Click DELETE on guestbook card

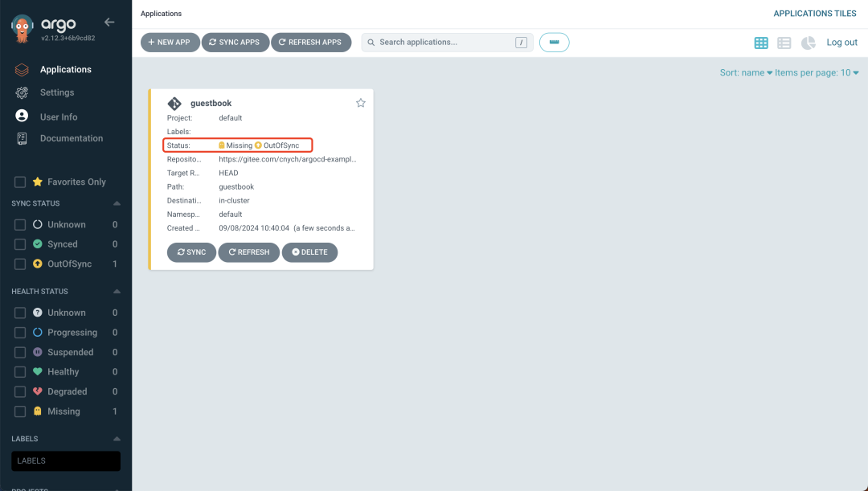pos(309,252)
